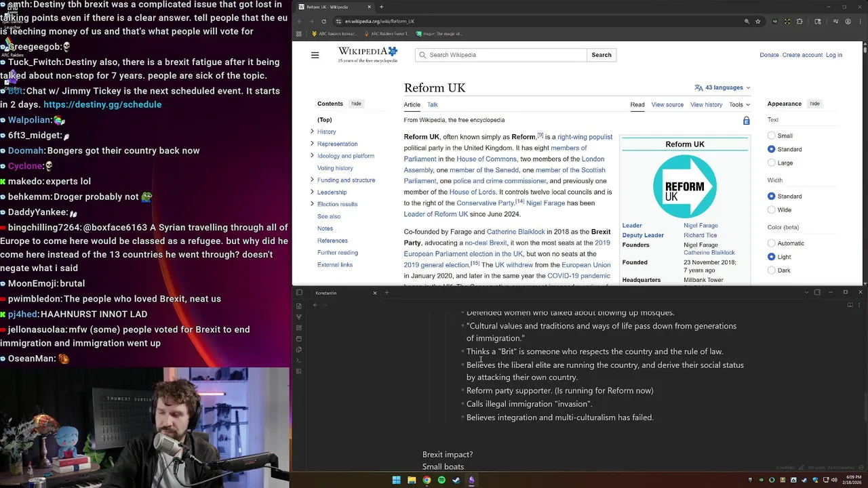Open a new Chrome tab with plus
Viewport: 868px width, 488px height.
[x=381, y=7]
